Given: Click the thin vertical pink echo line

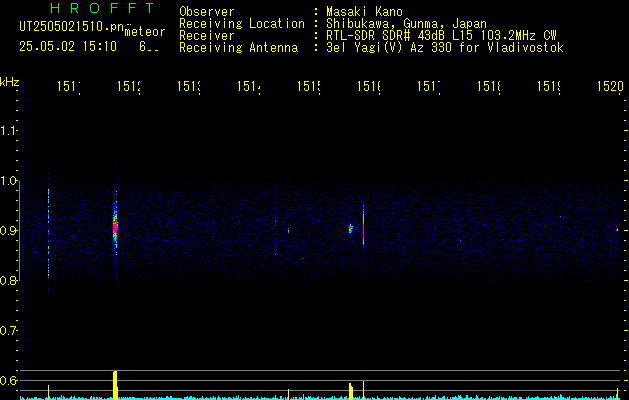Looking at the screenshot, I should (363, 229).
